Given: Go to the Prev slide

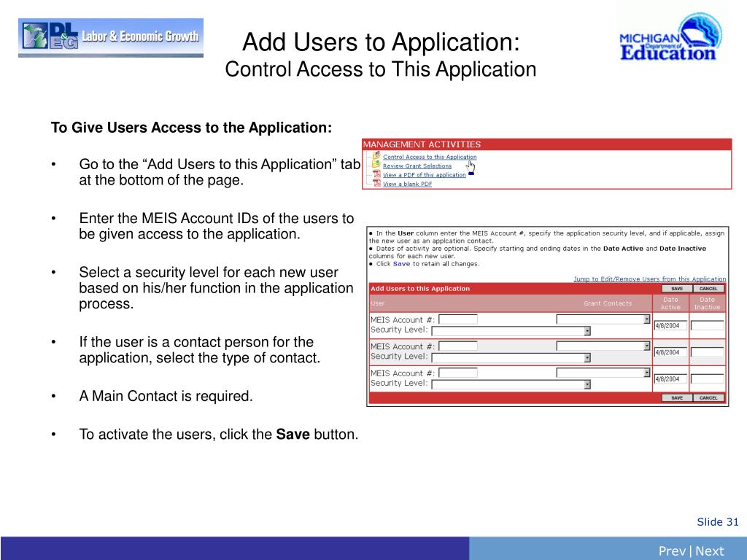Looking at the screenshot, I should click(x=672, y=551).
